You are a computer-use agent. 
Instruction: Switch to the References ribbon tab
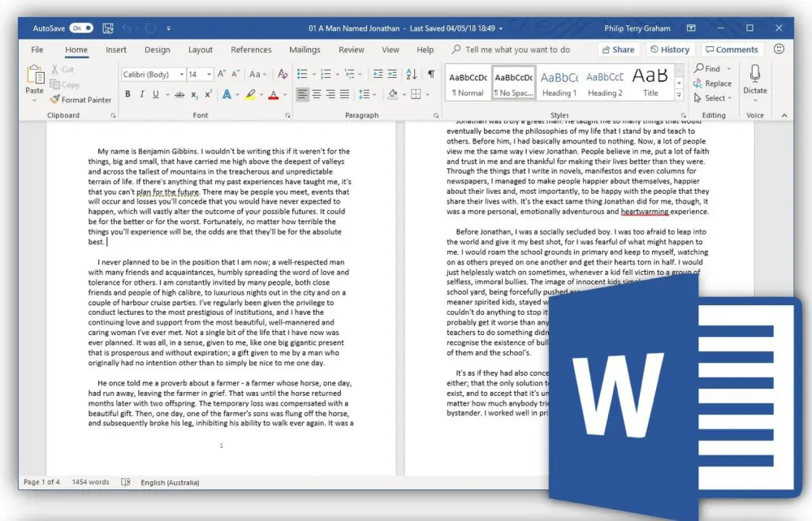tap(251, 50)
